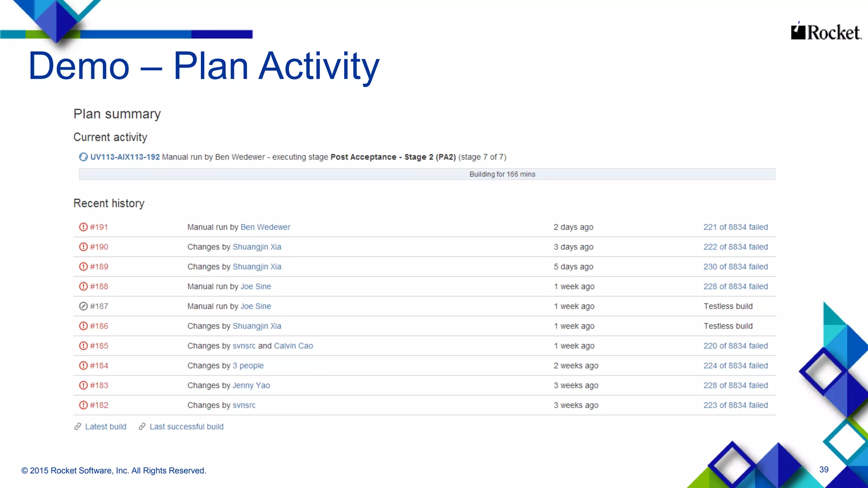View the 221 of 8834 failed tests
This screenshot has width=868, height=488.
[x=736, y=227]
